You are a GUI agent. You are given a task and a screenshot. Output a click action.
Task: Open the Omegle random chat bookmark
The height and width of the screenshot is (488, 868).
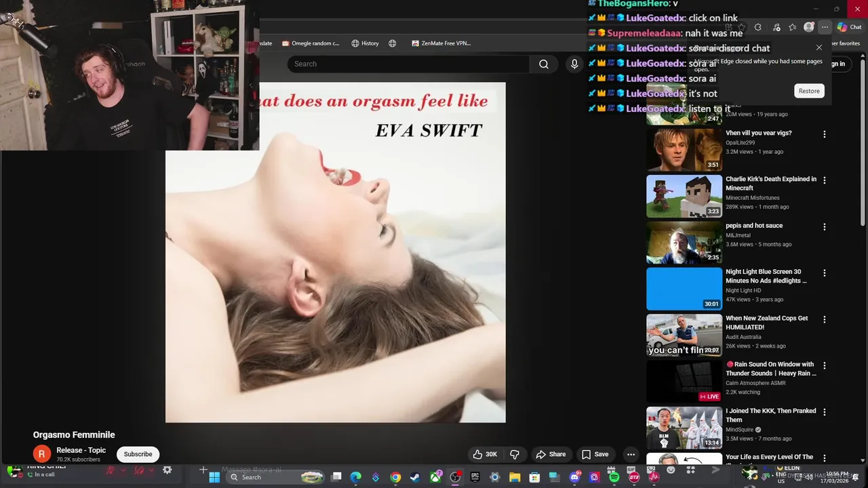pos(311,43)
